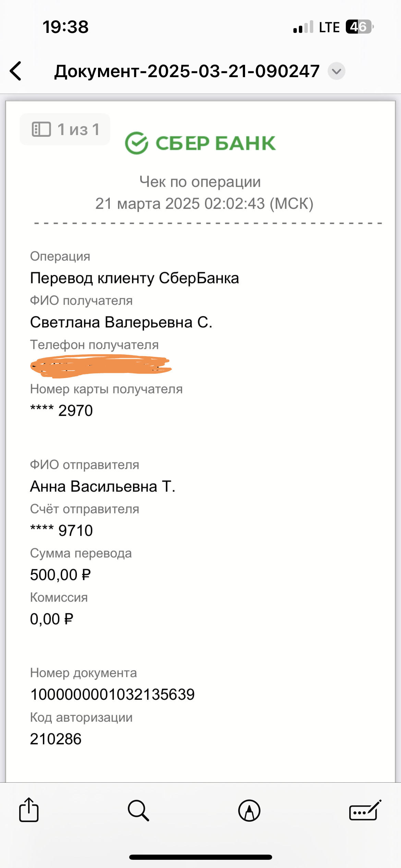The image size is (401, 868).
Task: Tap the home indicator bar
Action: coord(200,857)
